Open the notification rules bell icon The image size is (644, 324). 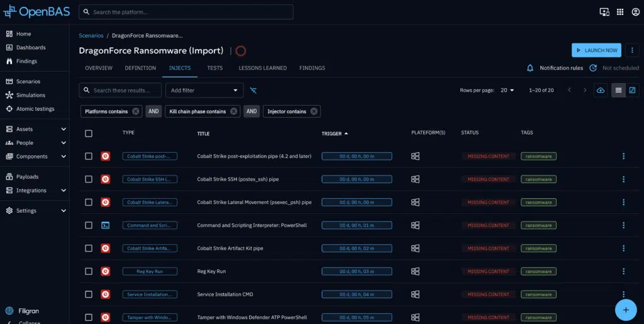tap(530, 68)
